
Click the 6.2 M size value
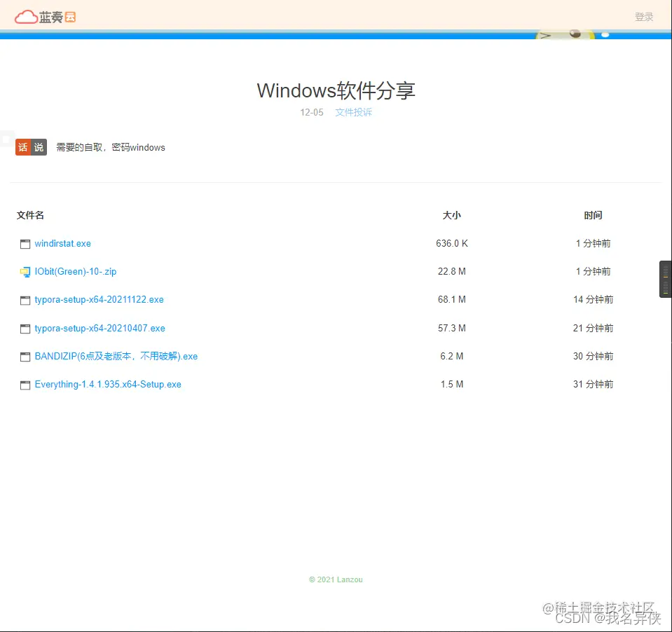(452, 356)
